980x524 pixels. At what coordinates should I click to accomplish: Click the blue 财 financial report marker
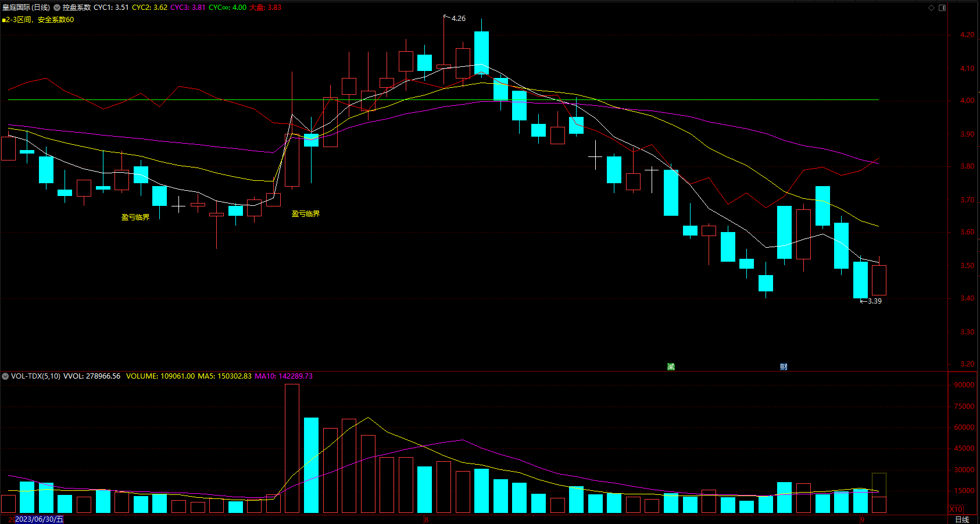[x=784, y=366]
